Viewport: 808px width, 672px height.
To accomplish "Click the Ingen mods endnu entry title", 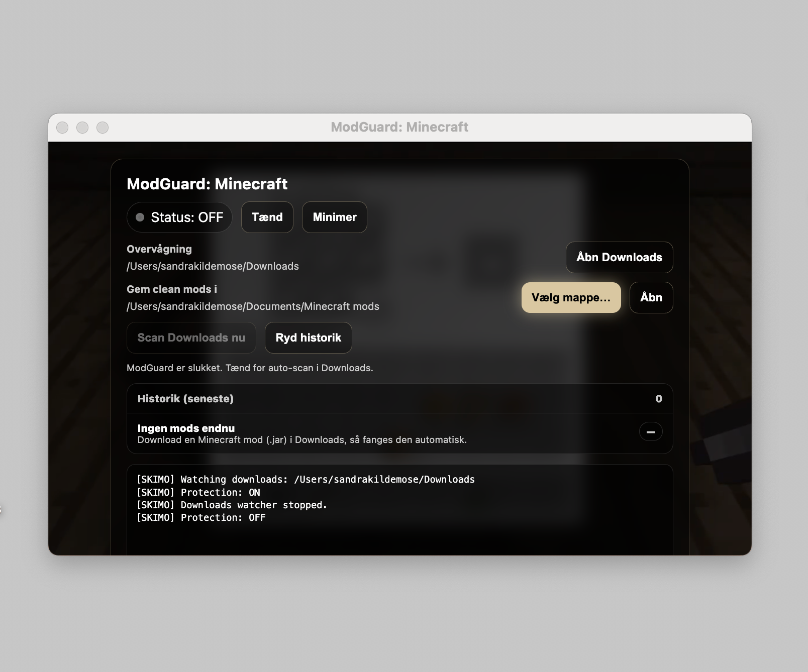I will (186, 428).
